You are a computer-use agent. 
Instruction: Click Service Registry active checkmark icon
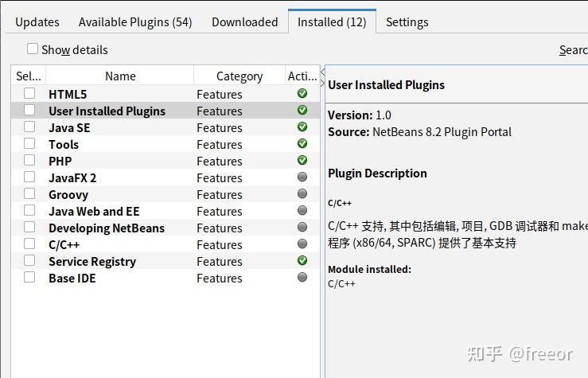pyautogui.click(x=302, y=260)
